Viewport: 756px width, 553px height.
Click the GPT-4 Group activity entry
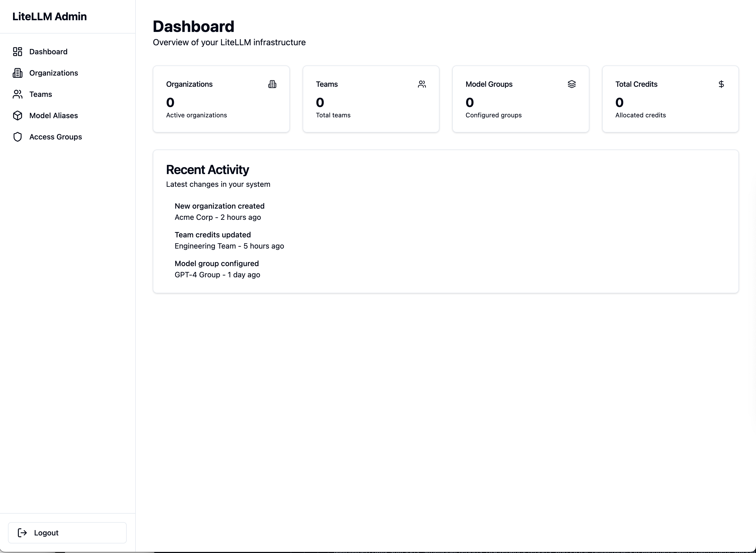tap(217, 269)
